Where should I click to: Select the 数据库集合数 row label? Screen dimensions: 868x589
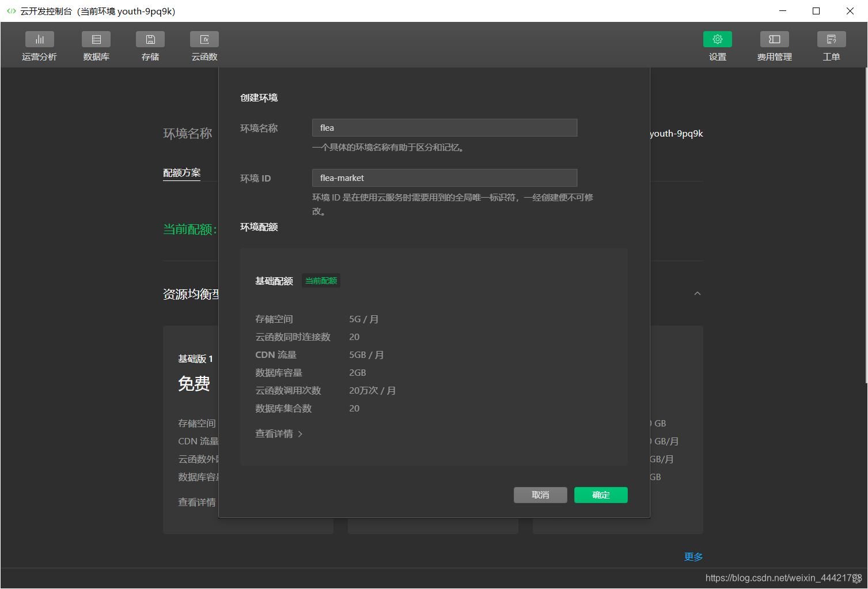pyautogui.click(x=283, y=409)
